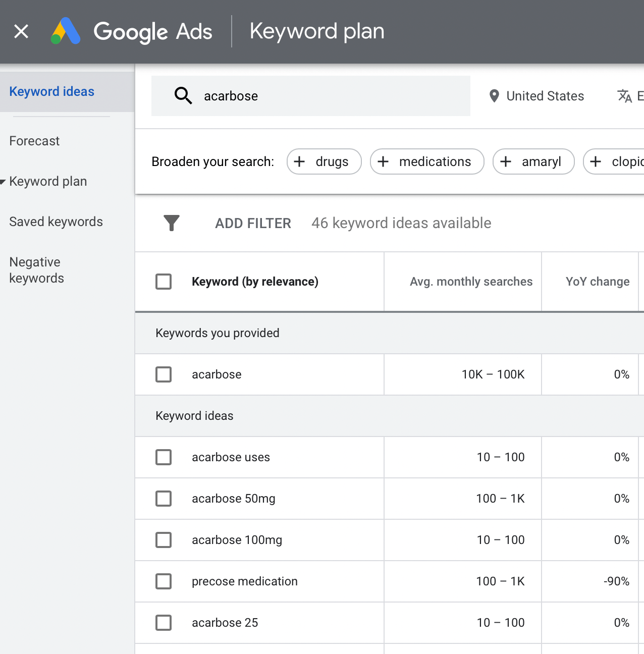Open the Keyword plan sidebar item
The width and height of the screenshot is (644, 654).
coord(48,181)
